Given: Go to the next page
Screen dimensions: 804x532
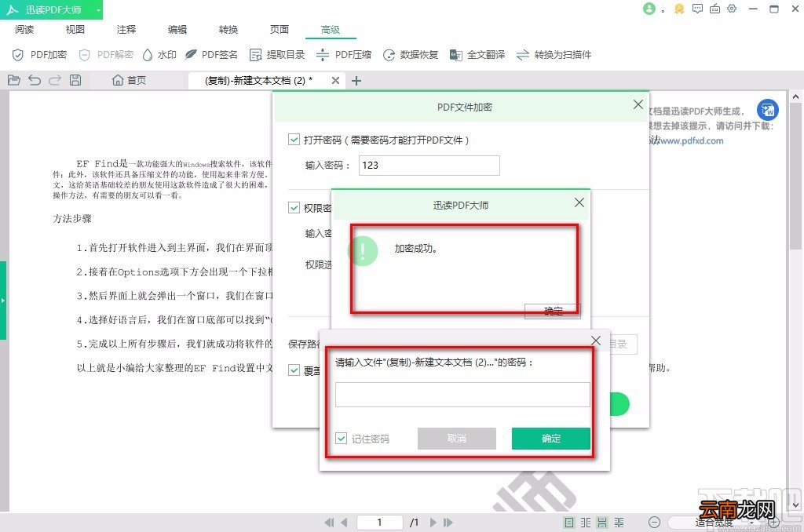Looking at the screenshot, I should tap(433, 523).
